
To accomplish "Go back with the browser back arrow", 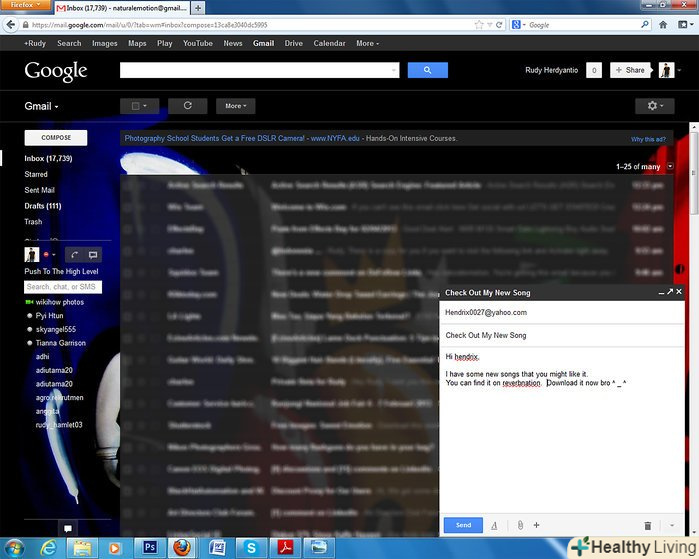I will click(x=11, y=25).
